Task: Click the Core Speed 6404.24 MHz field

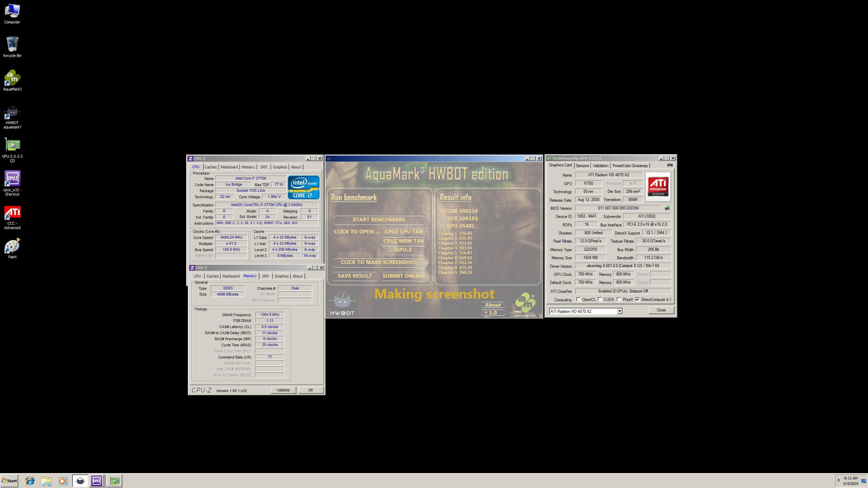Action: pyautogui.click(x=231, y=238)
